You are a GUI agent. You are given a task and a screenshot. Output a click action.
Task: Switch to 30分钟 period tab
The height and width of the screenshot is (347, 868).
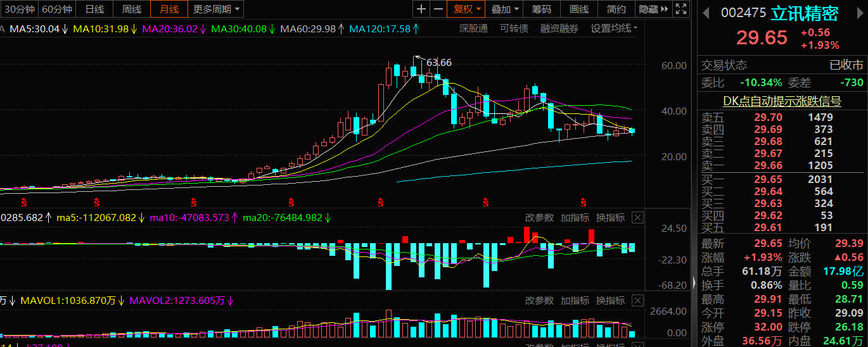point(19,9)
